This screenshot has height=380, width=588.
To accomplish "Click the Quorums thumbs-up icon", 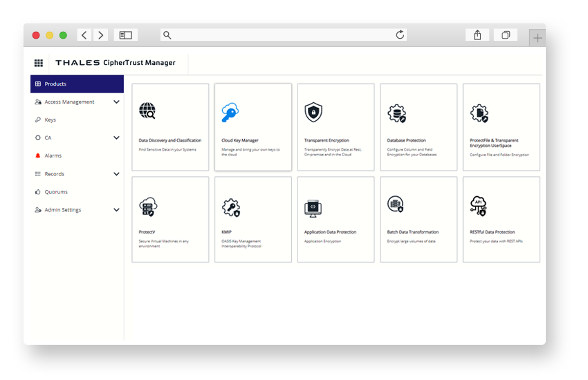I will point(38,191).
